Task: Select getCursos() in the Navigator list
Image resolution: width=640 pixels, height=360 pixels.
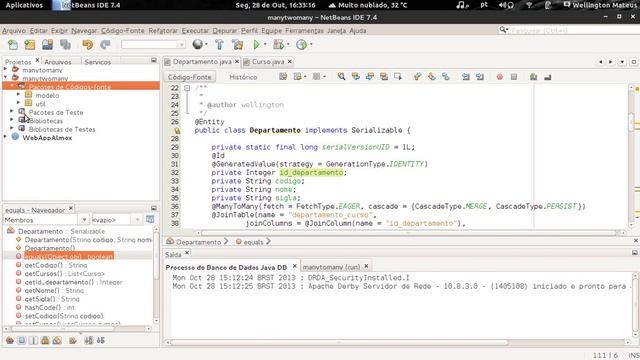Action: [x=64, y=273]
